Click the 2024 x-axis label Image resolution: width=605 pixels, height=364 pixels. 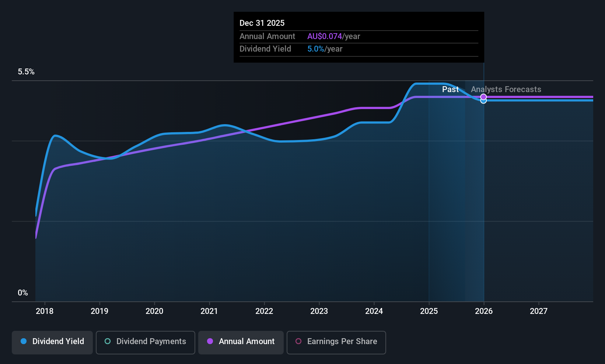click(374, 311)
